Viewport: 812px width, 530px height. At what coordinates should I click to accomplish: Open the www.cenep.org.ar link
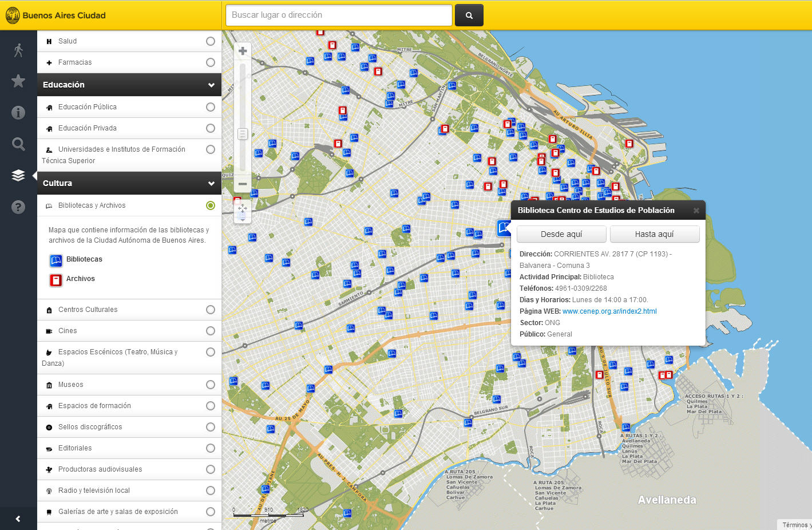point(609,311)
